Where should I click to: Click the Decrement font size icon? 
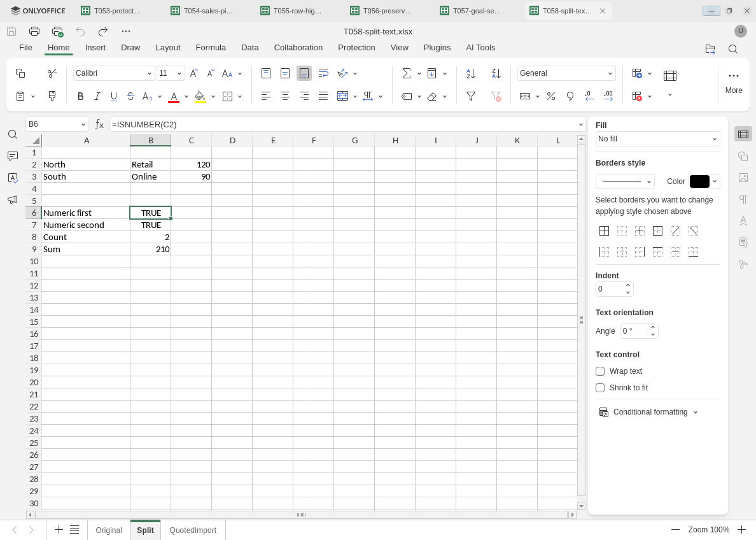211,73
